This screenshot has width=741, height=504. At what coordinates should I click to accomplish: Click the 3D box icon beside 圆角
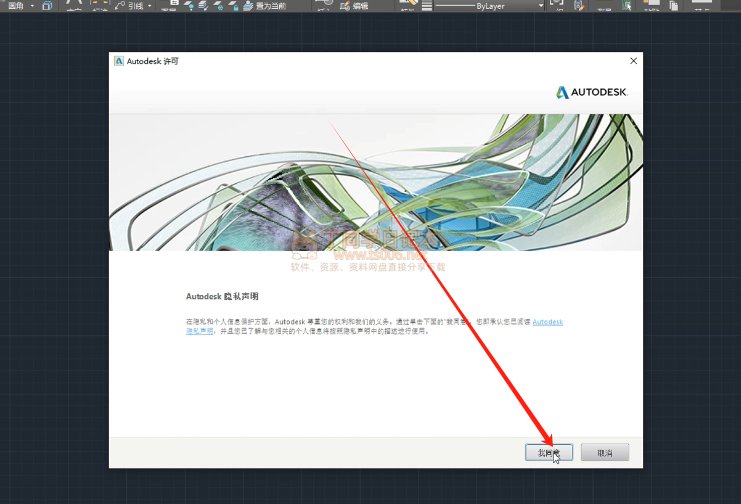[47, 6]
